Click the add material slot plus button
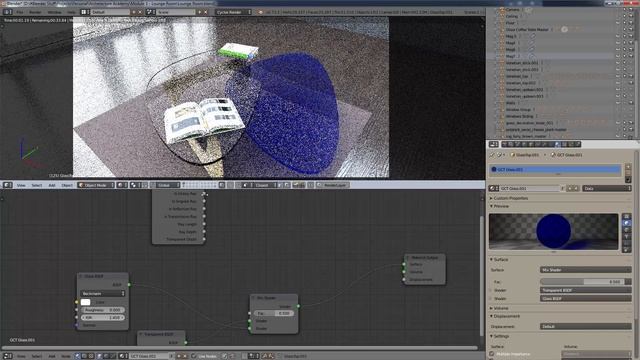The height and width of the screenshot is (360, 640). click(628, 167)
